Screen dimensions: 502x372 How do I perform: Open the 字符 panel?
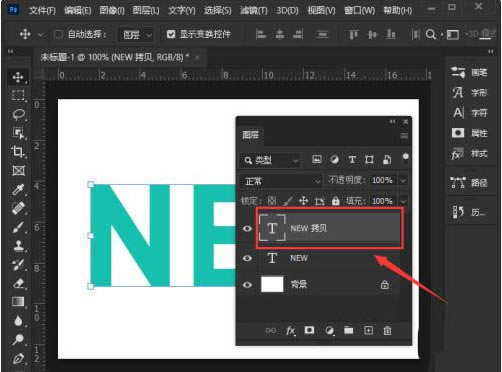tap(469, 113)
